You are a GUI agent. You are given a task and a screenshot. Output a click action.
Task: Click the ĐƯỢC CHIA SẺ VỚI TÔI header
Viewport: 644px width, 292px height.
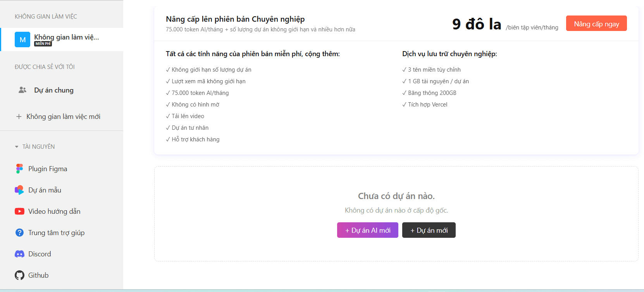45,67
